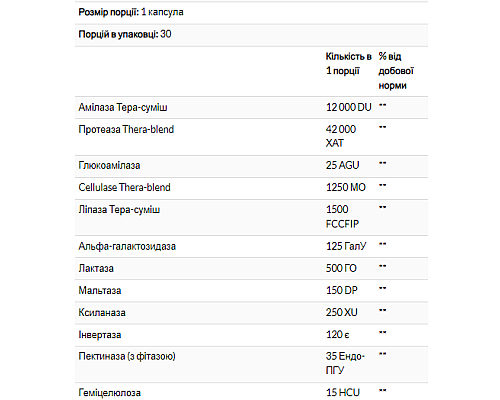Click the '42 000 ХАТ' amount cell
Viewport: 500px width, 400px height.
pyautogui.click(x=341, y=136)
